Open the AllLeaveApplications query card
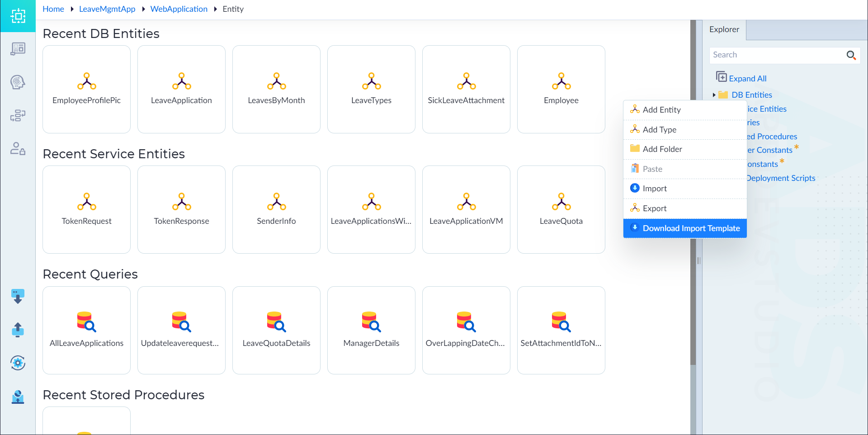 tap(86, 330)
